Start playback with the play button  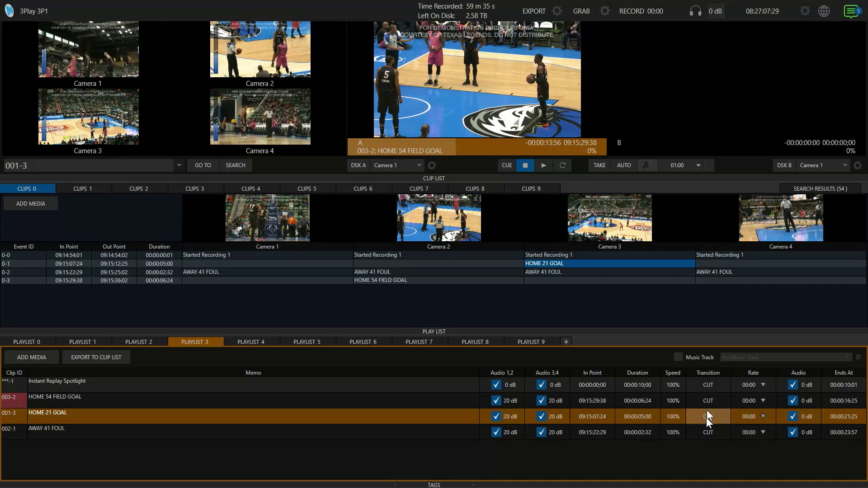(543, 165)
